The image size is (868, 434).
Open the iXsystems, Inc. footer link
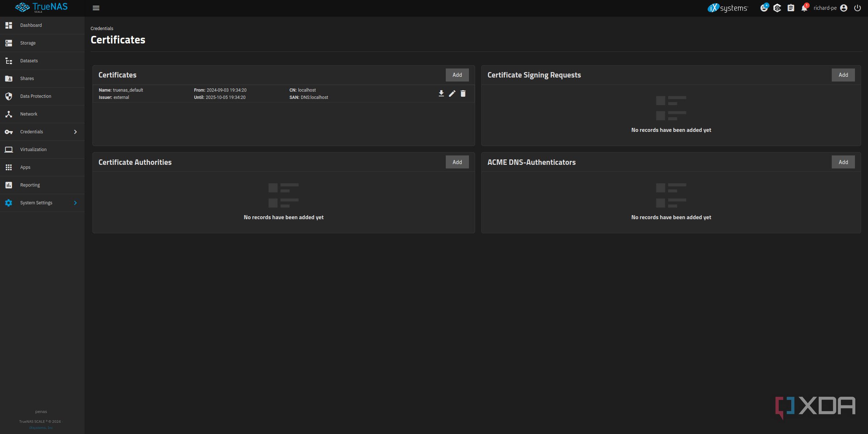coord(41,428)
